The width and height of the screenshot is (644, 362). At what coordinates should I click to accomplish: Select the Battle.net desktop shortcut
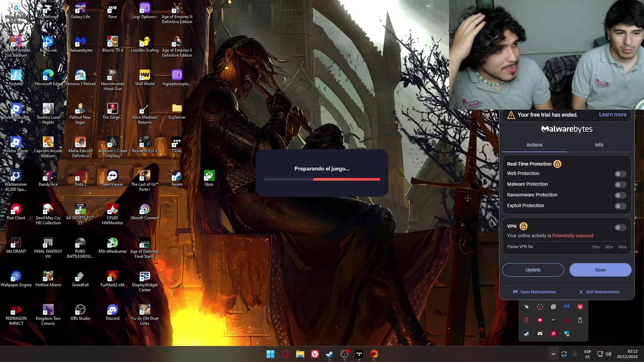48,44
